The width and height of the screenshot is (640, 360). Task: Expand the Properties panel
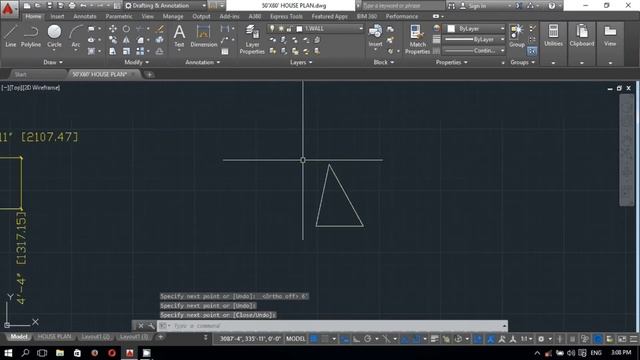pyautogui.click(x=451, y=62)
